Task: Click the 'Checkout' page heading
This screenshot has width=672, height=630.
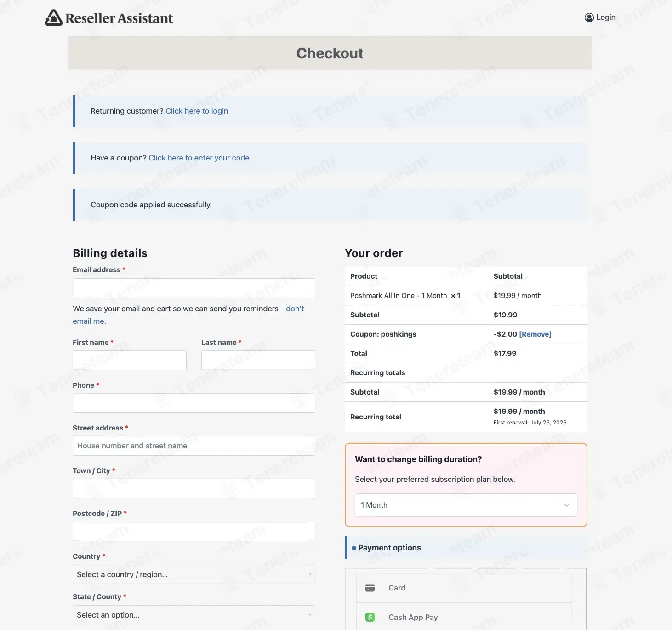Action: 330,53
